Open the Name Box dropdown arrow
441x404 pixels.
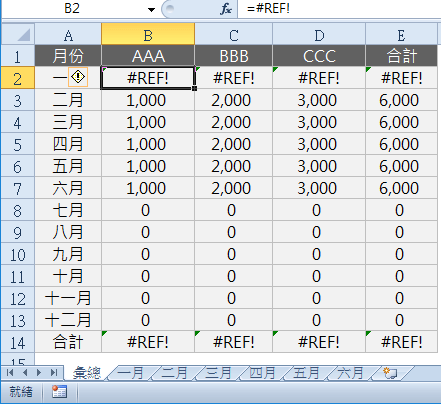point(151,9)
